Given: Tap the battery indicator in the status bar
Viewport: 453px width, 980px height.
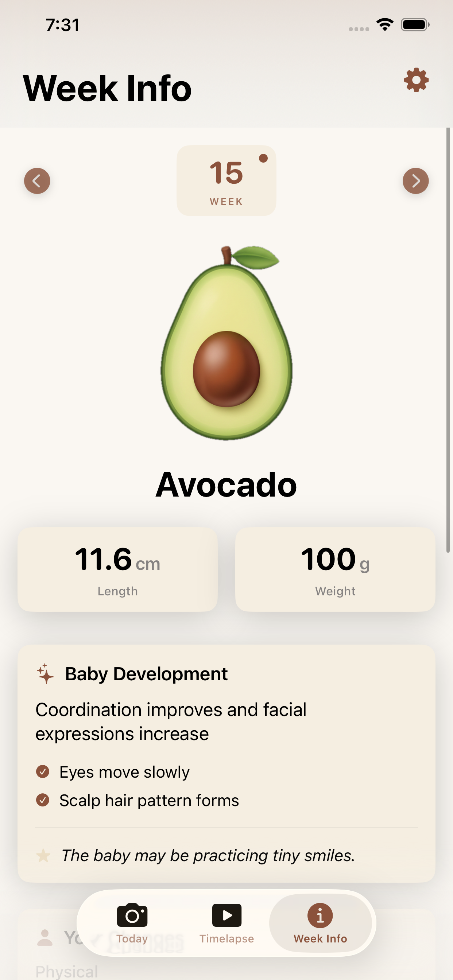Looking at the screenshot, I should click(415, 25).
